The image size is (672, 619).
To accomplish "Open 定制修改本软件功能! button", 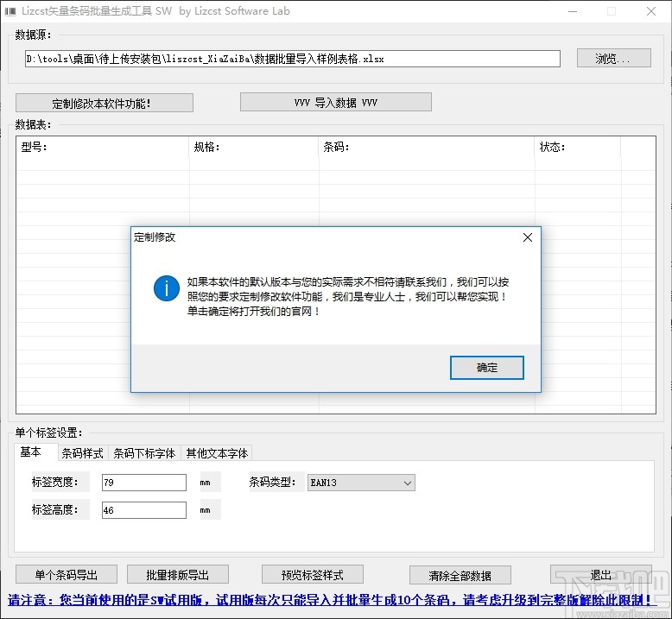I will (105, 103).
